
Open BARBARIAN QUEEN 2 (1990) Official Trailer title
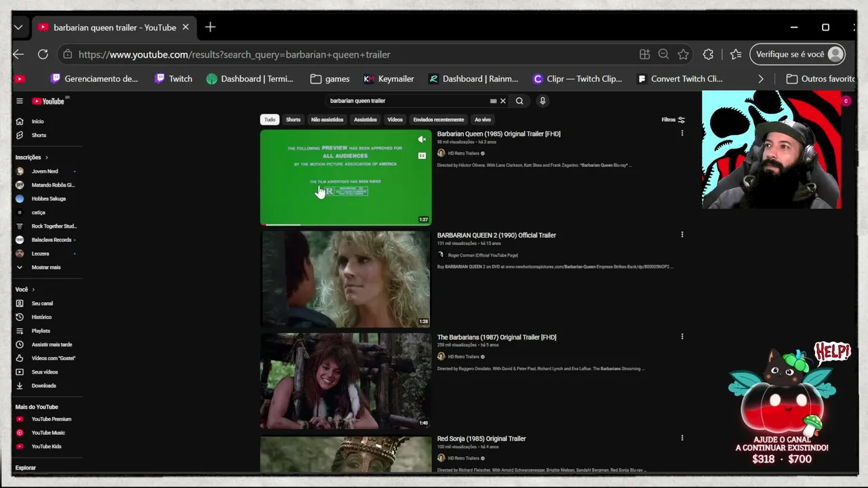point(496,235)
